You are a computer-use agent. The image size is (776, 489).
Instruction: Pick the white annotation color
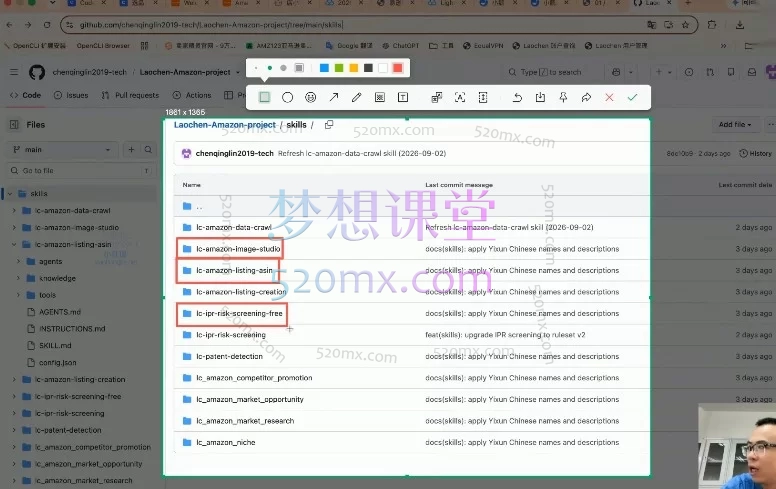(383, 68)
